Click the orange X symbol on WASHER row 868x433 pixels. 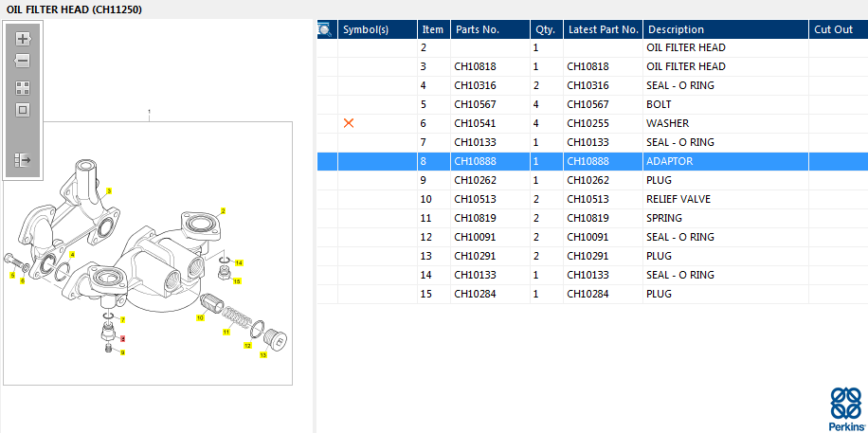point(349,123)
